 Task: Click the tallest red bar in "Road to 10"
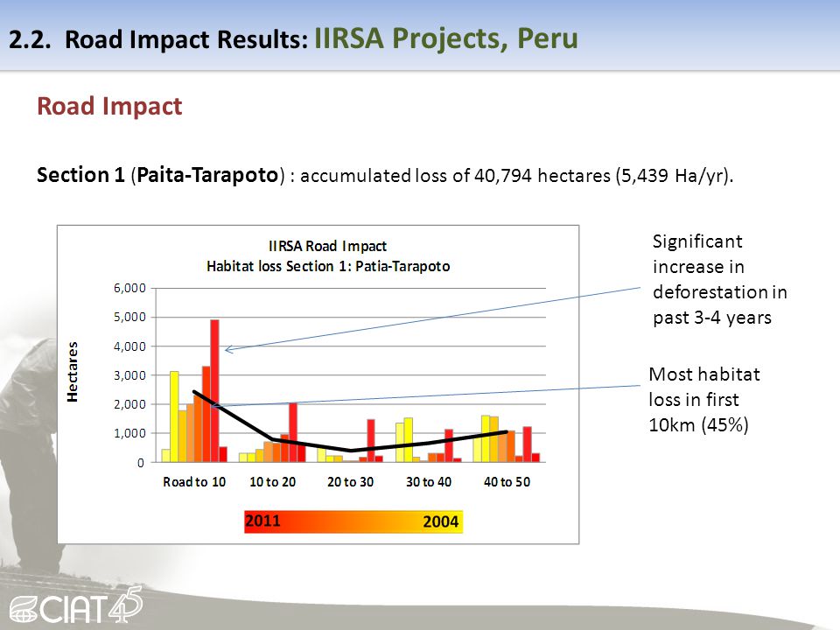tap(214, 390)
